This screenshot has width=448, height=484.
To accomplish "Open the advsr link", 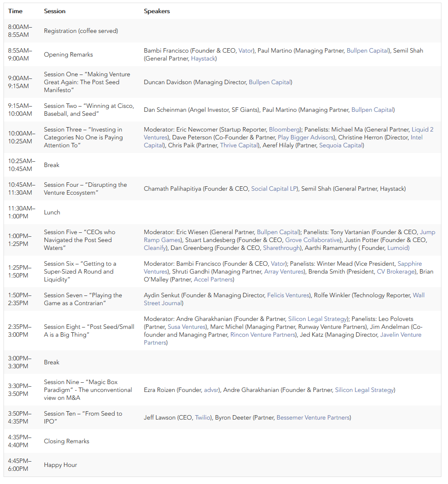I will [211, 390].
